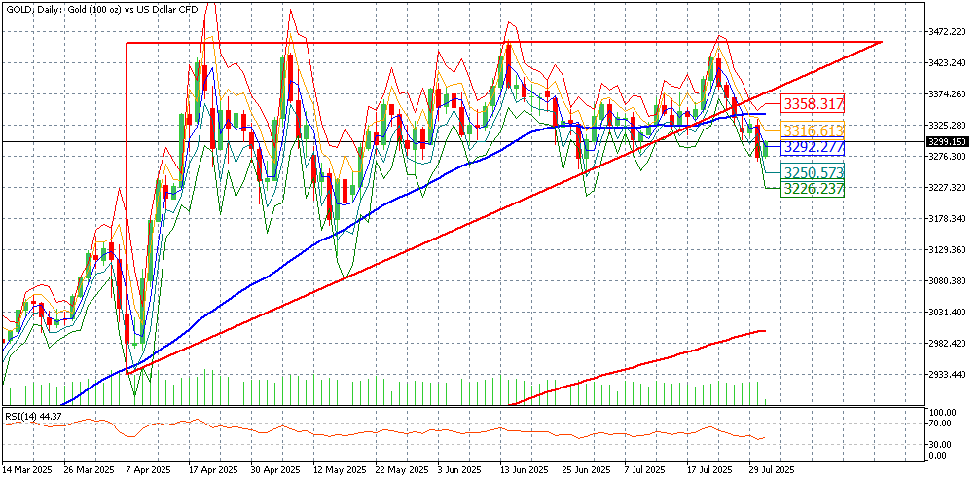Click the triangle apex where red lines meet
Screen dimensions: 980x481
pos(881,43)
